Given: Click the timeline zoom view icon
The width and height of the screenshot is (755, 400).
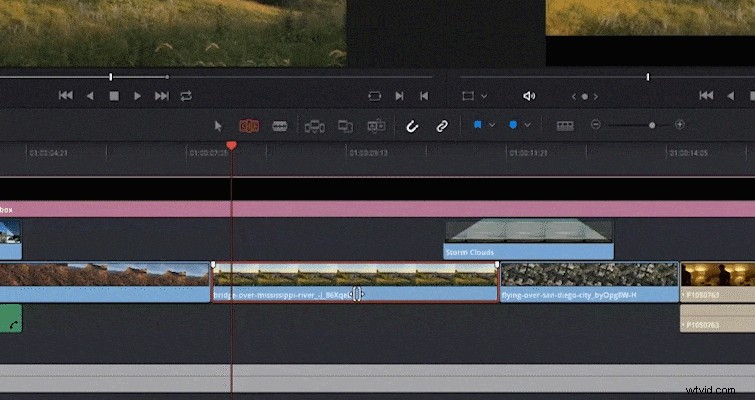Looking at the screenshot, I should [565, 126].
